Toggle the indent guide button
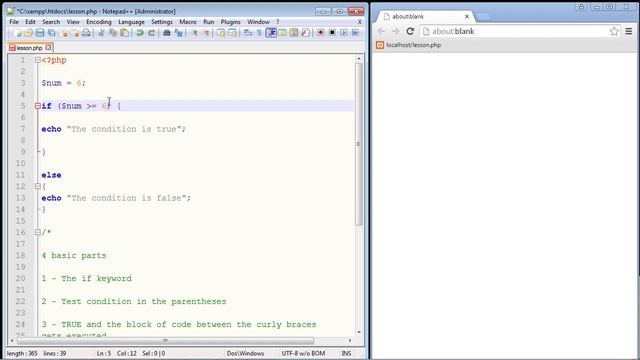 271,33
